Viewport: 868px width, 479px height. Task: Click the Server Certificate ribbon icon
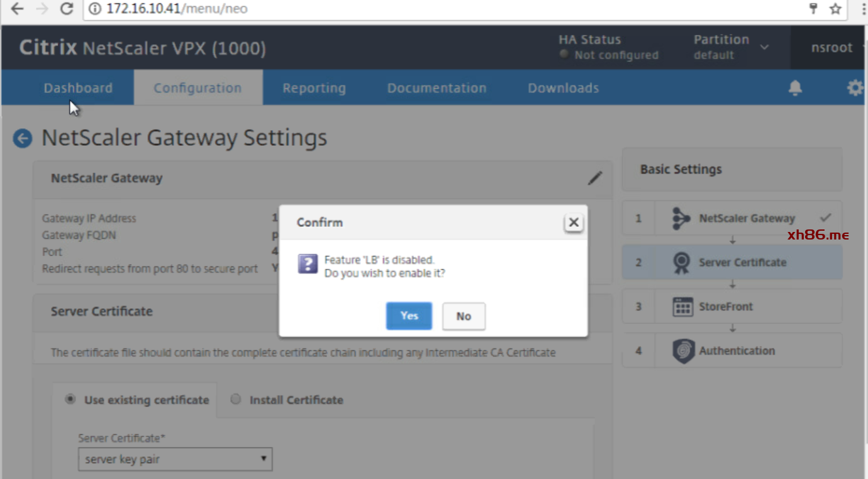681,263
